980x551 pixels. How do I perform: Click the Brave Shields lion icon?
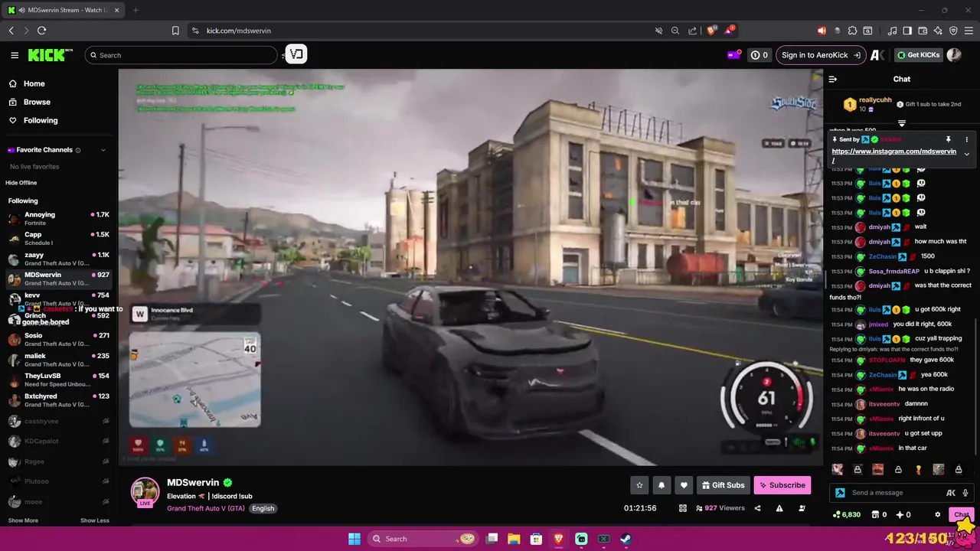point(711,31)
